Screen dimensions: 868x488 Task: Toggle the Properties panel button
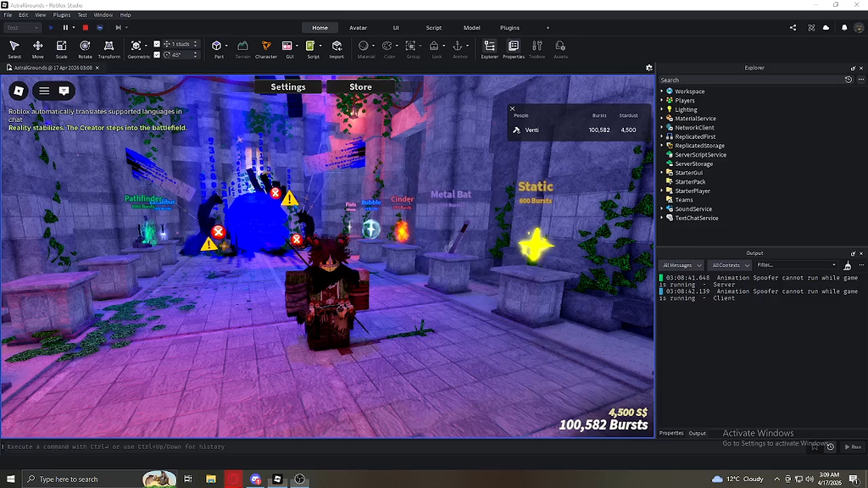pyautogui.click(x=513, y=48)
